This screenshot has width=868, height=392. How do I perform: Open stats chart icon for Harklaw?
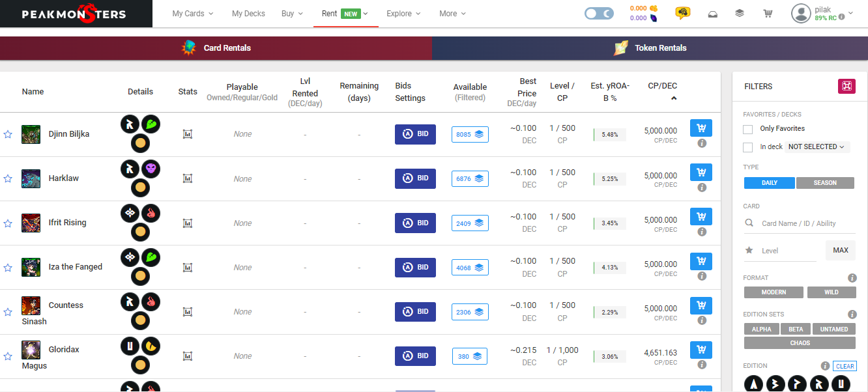pos(188,178)
